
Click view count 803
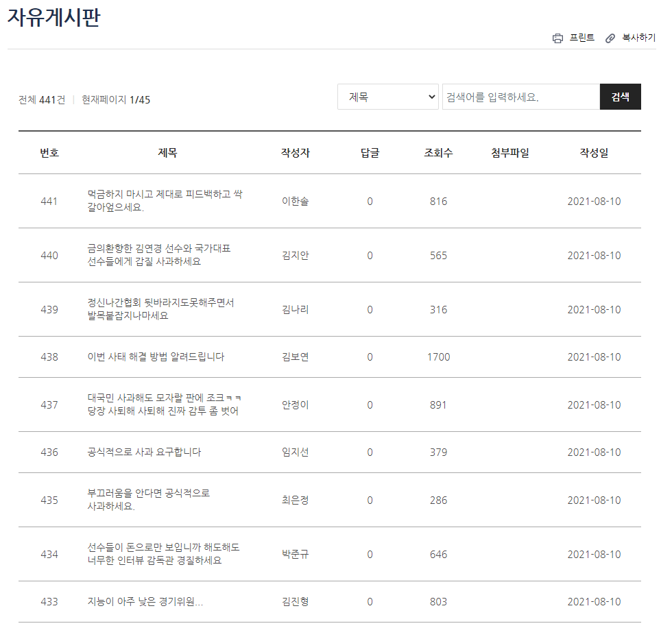pos(438,601)
